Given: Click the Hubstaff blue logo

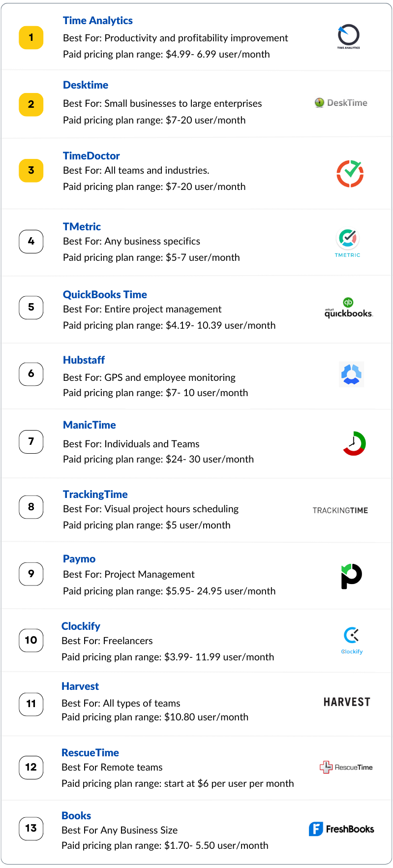Looking at the screenshot, I should tap(351, 374).
